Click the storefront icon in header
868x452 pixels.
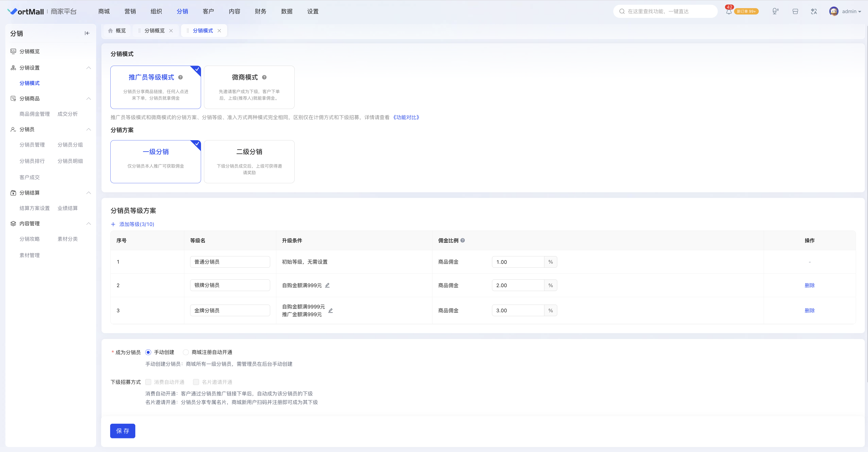click(795, 12)
